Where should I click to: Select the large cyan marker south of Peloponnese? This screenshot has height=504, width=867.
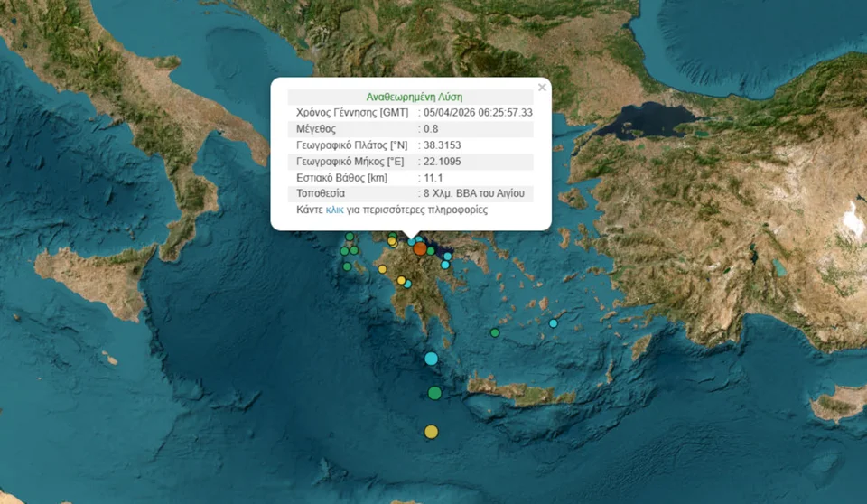coord(431,359)
